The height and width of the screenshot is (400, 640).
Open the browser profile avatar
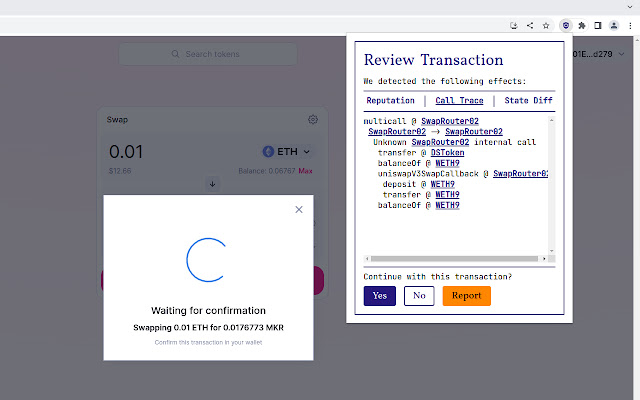click(614, 26)
